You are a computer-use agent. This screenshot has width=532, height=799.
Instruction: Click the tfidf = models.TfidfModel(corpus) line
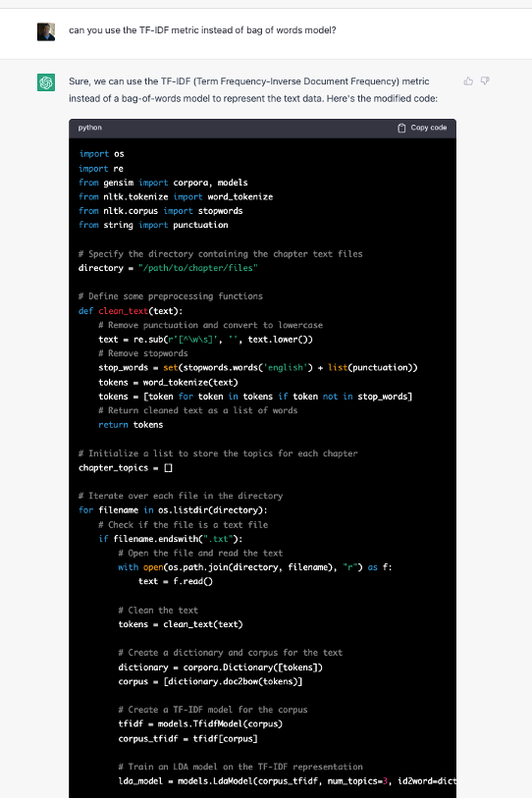coord(200,723)
